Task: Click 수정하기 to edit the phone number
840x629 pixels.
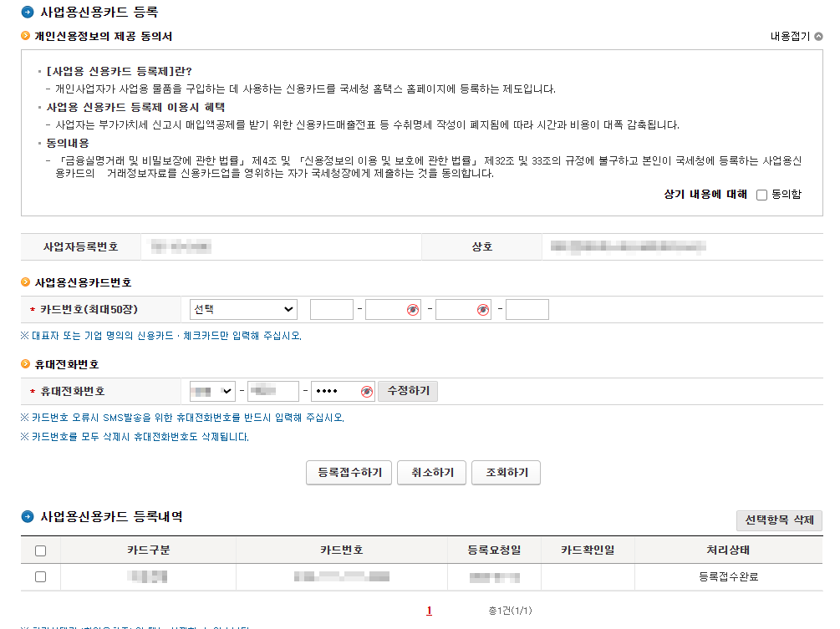Action: click(408, 390)
